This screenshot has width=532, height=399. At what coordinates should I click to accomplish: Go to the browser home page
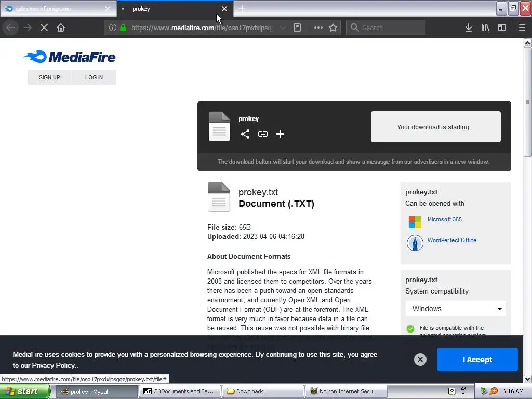click(x=61, y=28)
